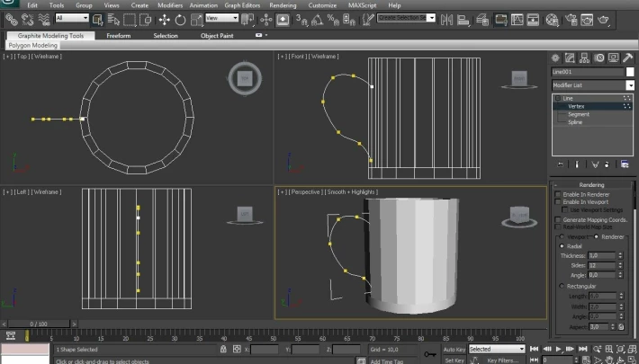Click Remove Modifier from the Stack icon

pyautogui.click(x=607, y=164)
